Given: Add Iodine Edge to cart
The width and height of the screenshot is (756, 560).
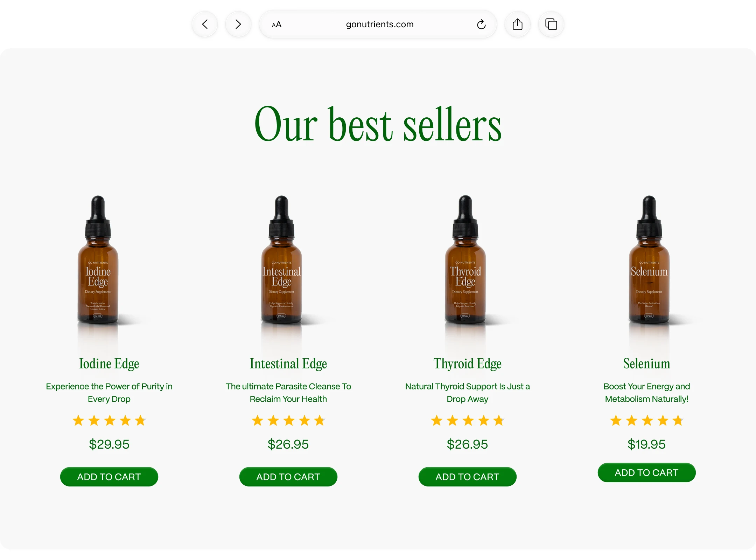Looking at the screenshot, I should [x=109, y=477].
